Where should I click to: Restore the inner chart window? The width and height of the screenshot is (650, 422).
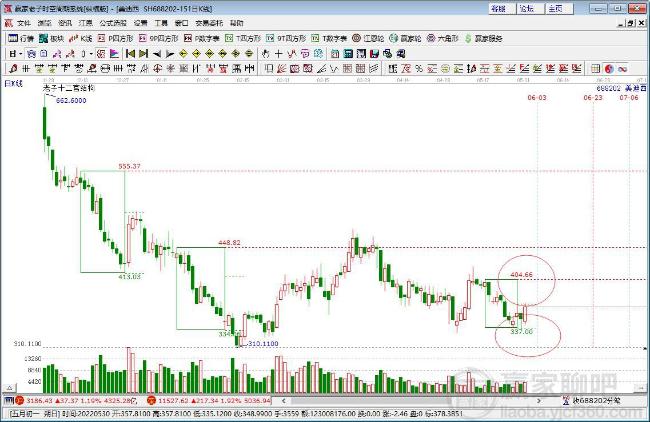pos(631,24)
